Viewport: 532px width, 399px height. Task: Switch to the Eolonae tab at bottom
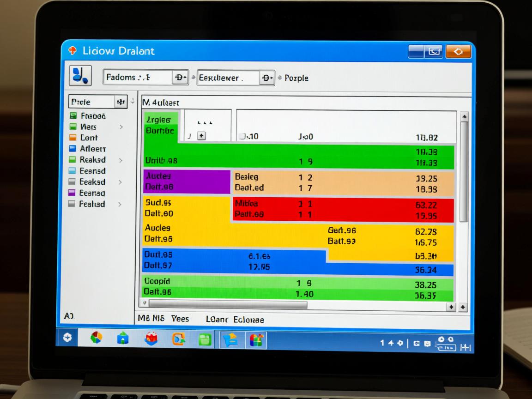point(248,319)
